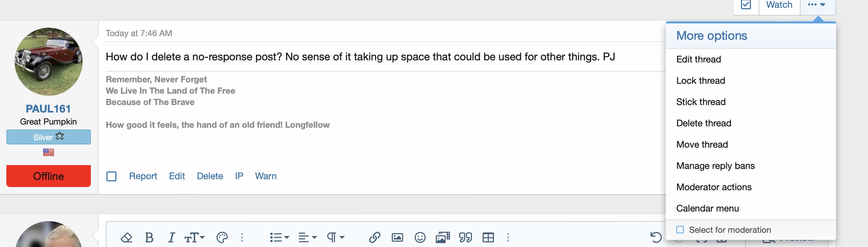
Task: Insert a table in editor
Action: (x=488, y=237)
